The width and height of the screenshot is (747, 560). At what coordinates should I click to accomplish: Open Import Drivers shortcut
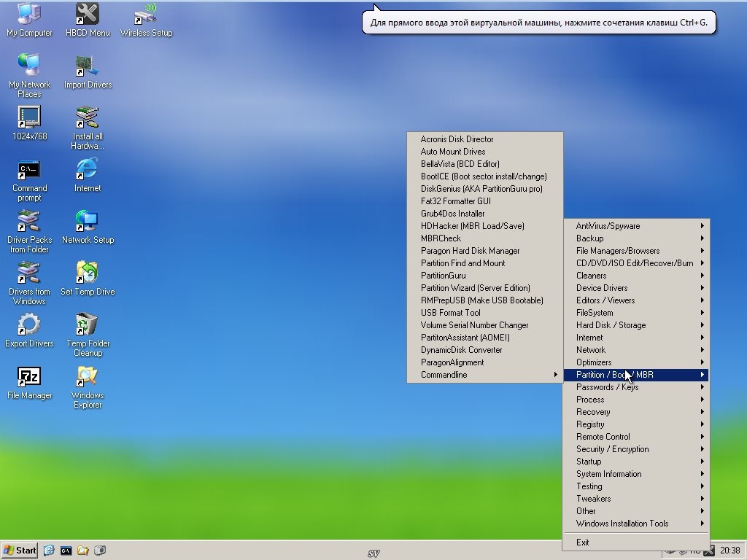coord(88,66)
